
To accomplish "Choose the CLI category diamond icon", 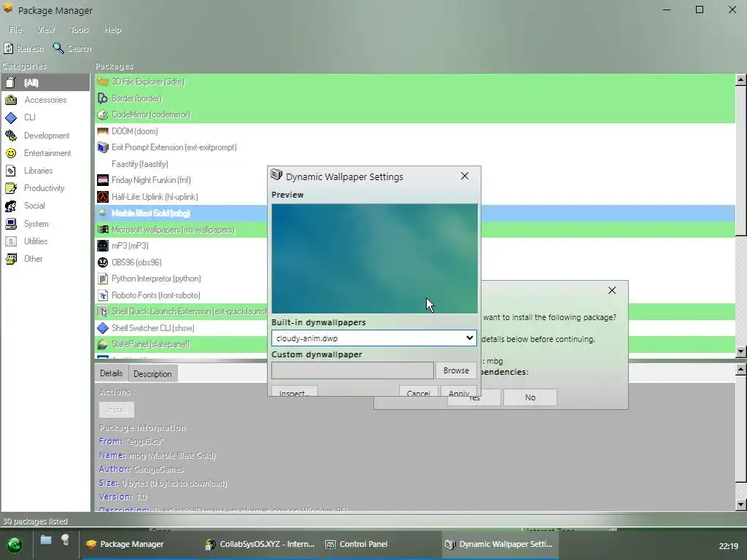I will pyautogui.click(x=11, y=117).
